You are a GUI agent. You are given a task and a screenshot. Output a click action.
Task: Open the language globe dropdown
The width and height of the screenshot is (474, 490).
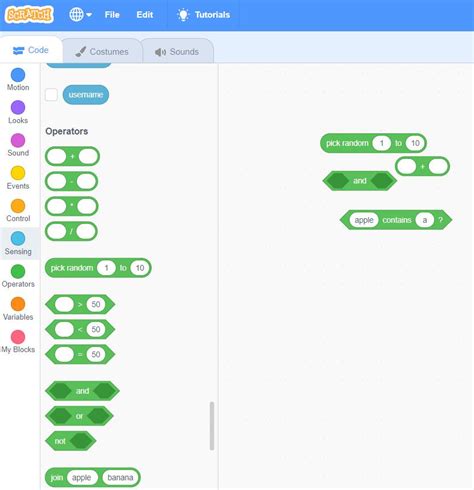click(80, 15)
